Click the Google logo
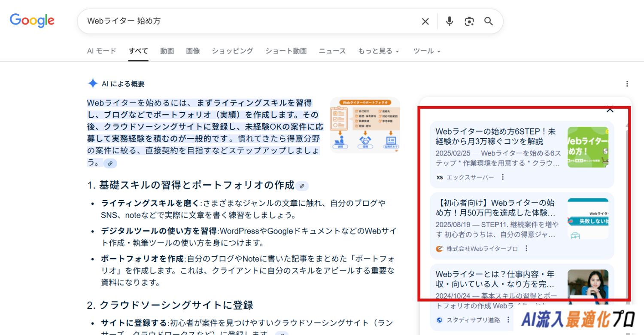 32,21
